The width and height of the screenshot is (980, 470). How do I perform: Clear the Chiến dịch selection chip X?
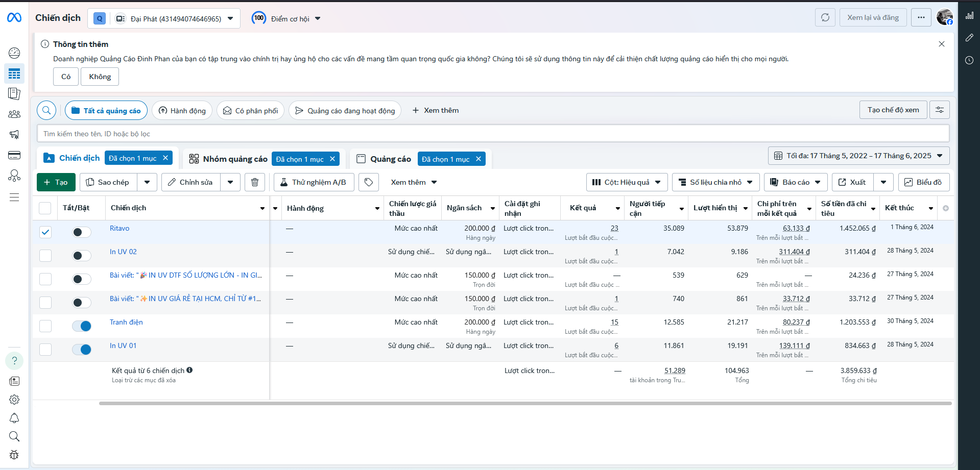coord(165,158)
